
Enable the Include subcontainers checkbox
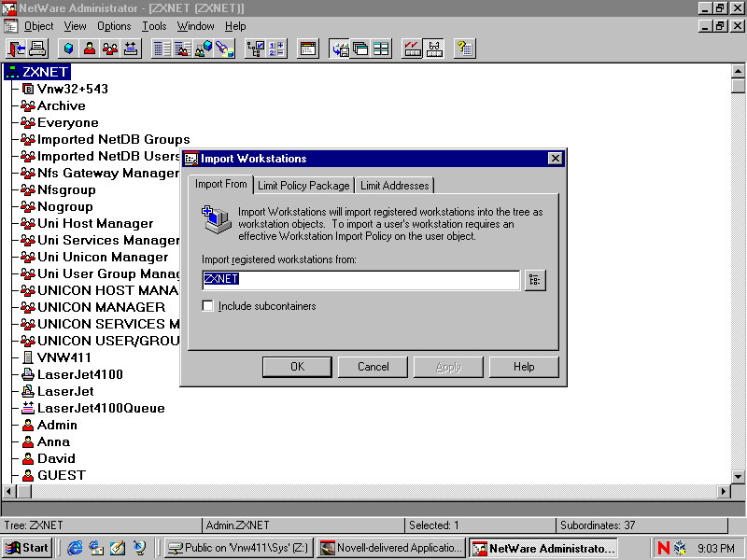tap(207, 306)
